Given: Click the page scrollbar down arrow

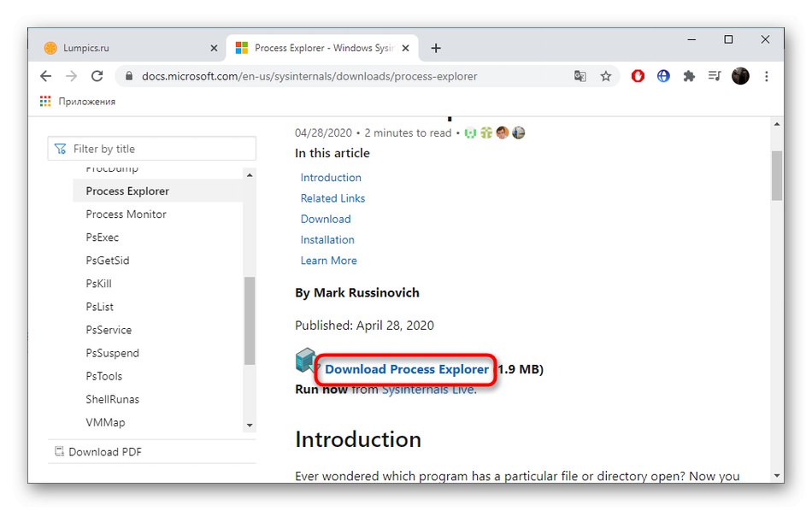Looking at the screenshot, I should (x=777, y=475).
